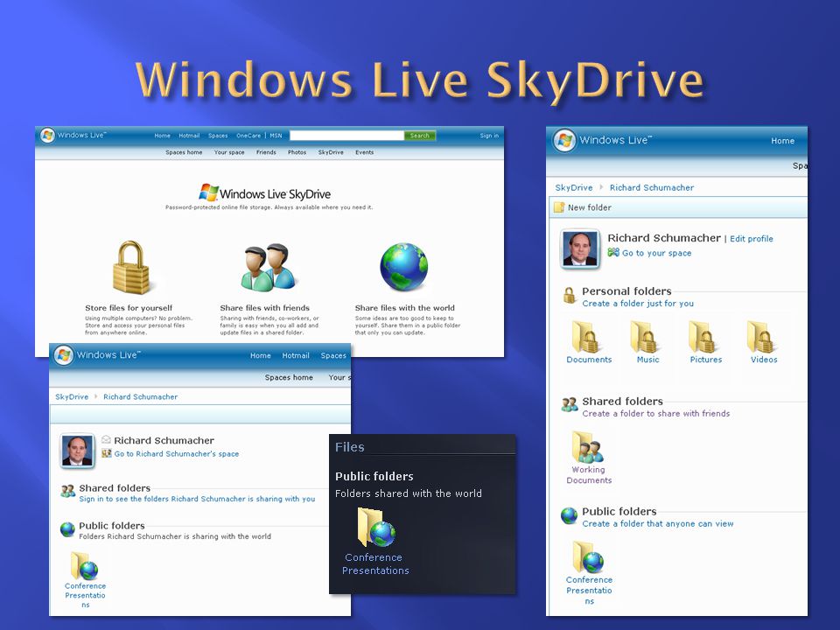The height and width of the screenshot is (630, 840).
Task: Open the Pictures personal folder
Action: pos(705,342)
